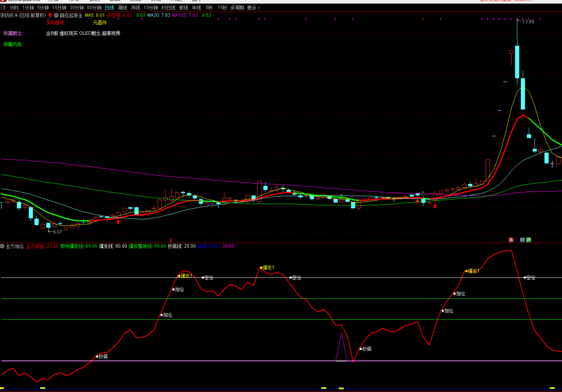This screenshot has height=392, width=562.
Task: Select the 周线 period tab
Action: 123,8
